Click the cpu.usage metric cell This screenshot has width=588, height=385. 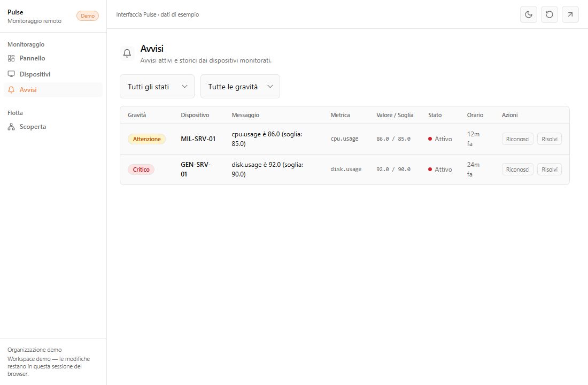tap(344, 139)
